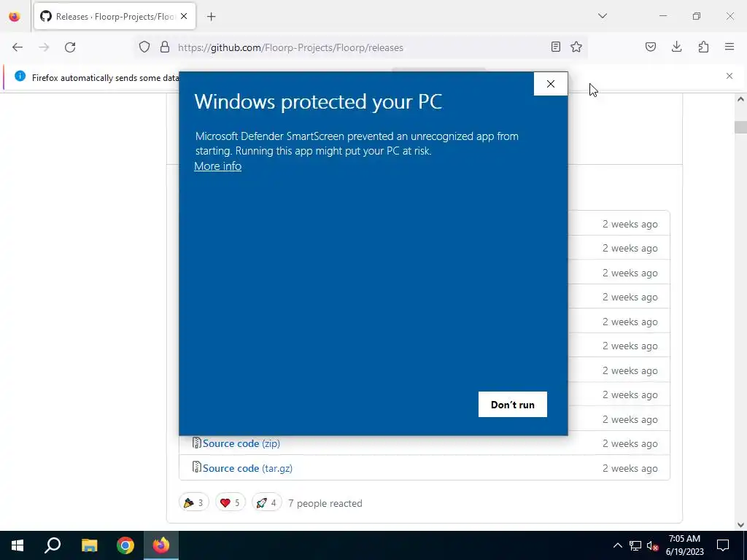Open the Downloads panel
747x560 pixels.
tap(676, 47)
